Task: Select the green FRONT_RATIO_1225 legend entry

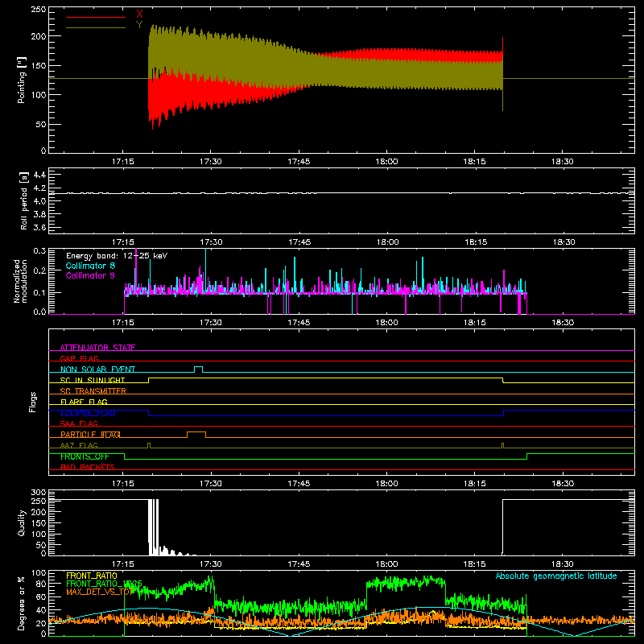Action: click(104, 584)
